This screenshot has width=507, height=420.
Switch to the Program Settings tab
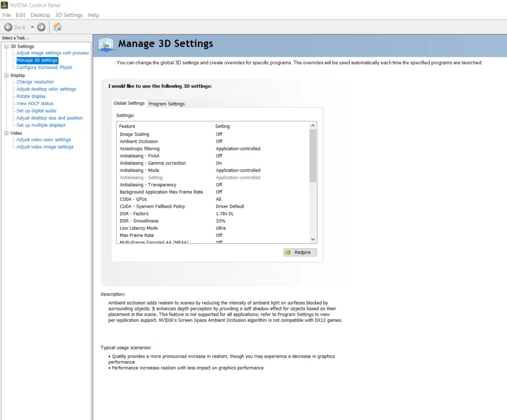pos(166,104)
